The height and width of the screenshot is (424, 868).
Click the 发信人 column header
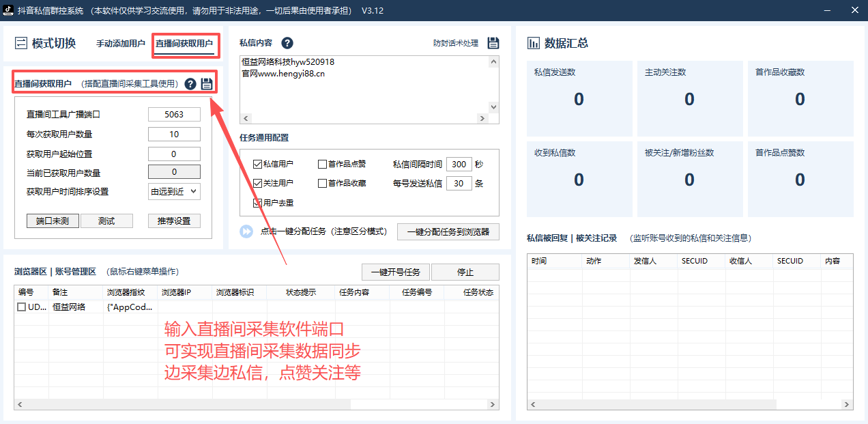click(654, 261)
